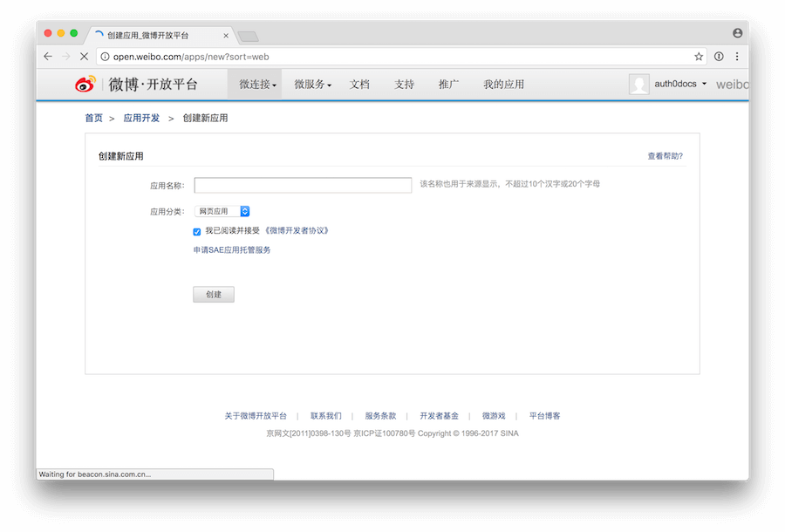This screenshot has height=532, width=785.
Task: Click the weibo text at header right
Action: (x=732, y=84)
